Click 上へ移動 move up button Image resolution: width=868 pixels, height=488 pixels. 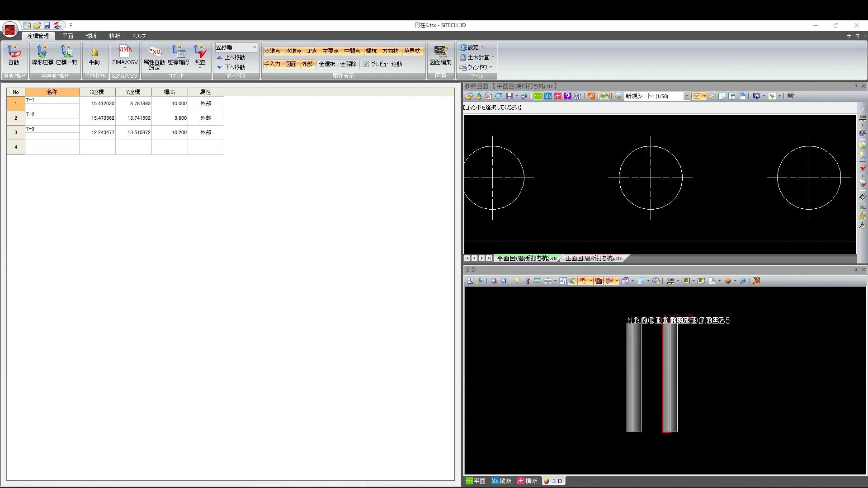(231, 57)
